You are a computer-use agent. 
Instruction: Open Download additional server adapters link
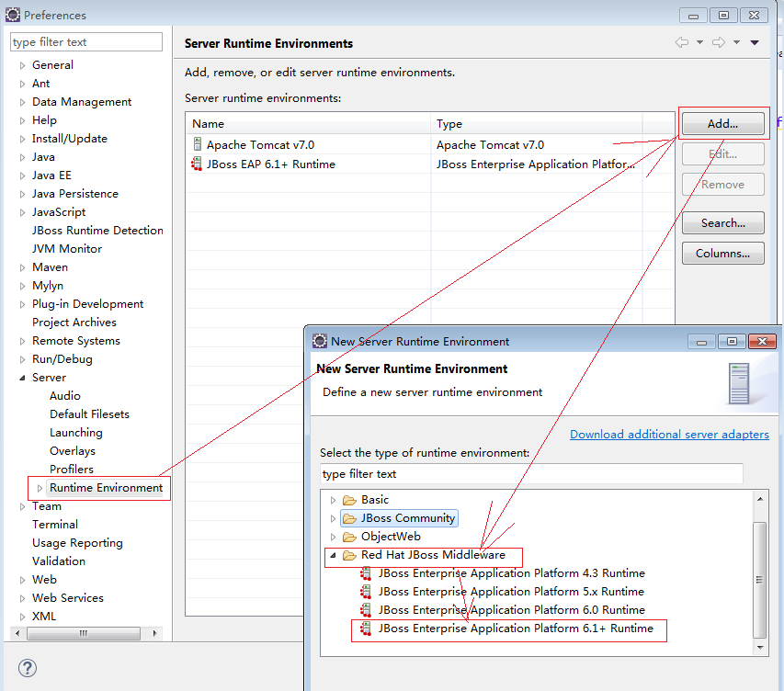[669, 435]
